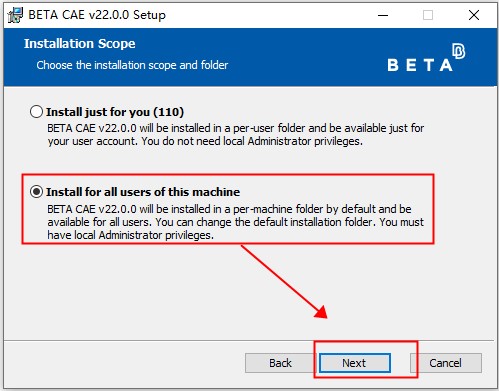Image resolution: width=499 pixels, height=391 pixels.
Task: Go Back to previous step
Action: [x=280, y=363]
